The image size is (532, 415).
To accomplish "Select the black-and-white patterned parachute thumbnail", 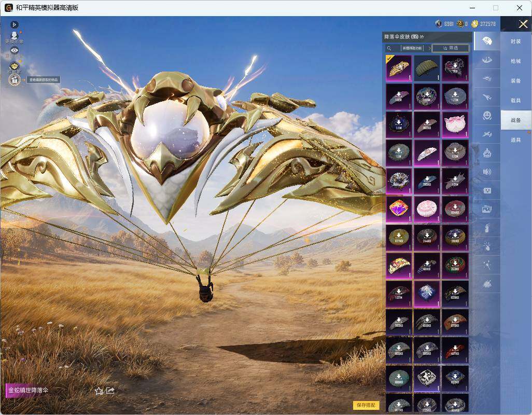I will (x=427, y=378).
